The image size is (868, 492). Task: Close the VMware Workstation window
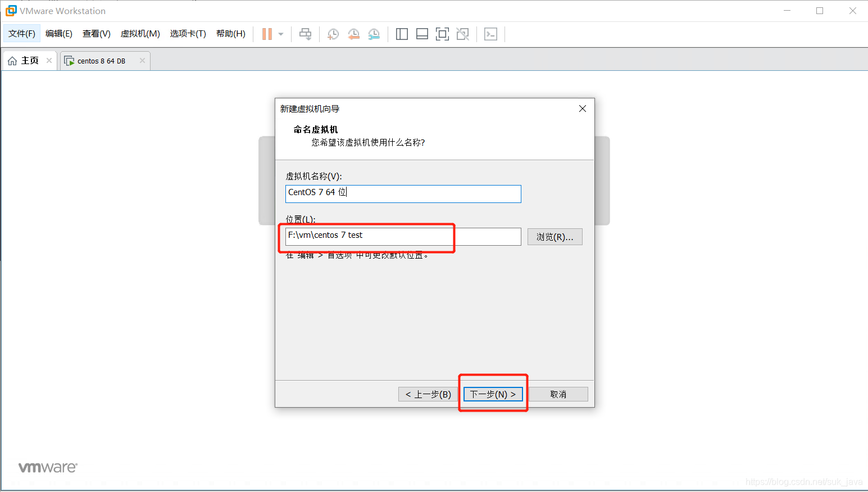pos(853,11)
